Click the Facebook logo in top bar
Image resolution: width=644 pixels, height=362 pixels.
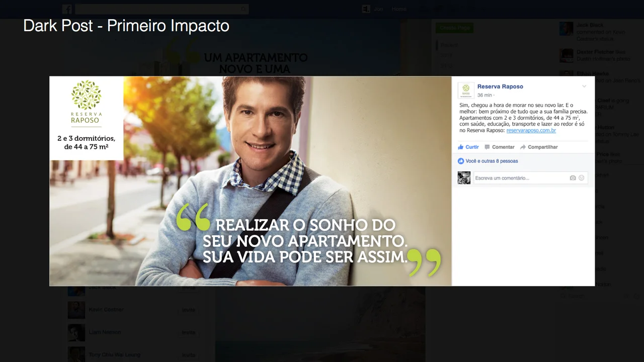pyautogui.click(x=67, y=9)
